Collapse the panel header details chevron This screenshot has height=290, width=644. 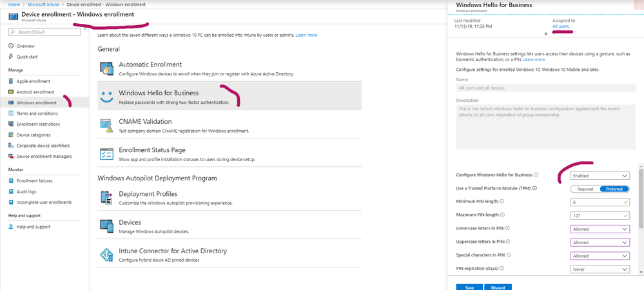pos(545,35)
